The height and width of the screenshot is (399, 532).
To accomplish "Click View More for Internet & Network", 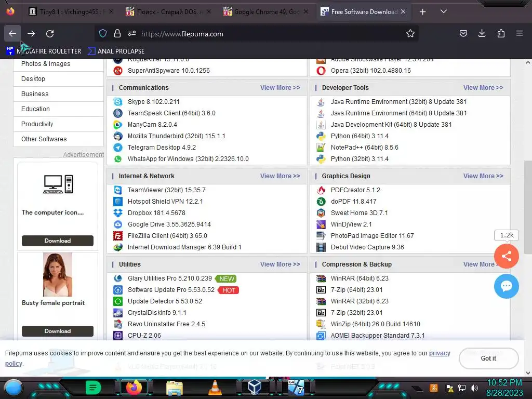I will [280, 176].
